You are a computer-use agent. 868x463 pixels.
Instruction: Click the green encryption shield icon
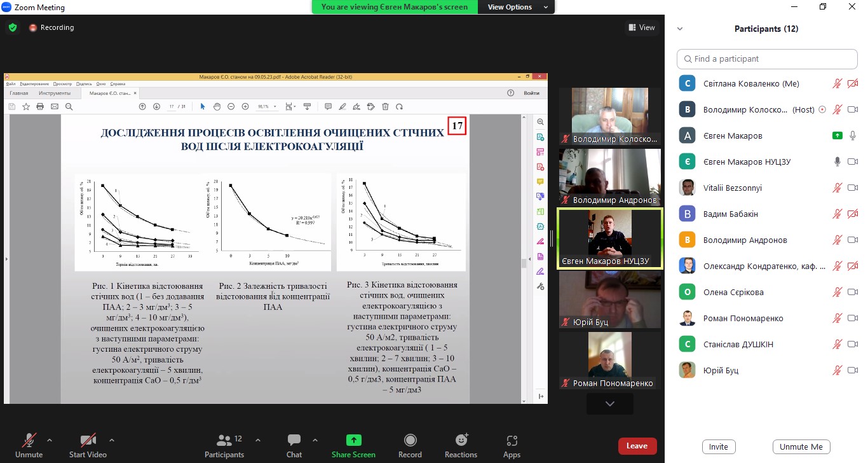click(x=13, y=28)
